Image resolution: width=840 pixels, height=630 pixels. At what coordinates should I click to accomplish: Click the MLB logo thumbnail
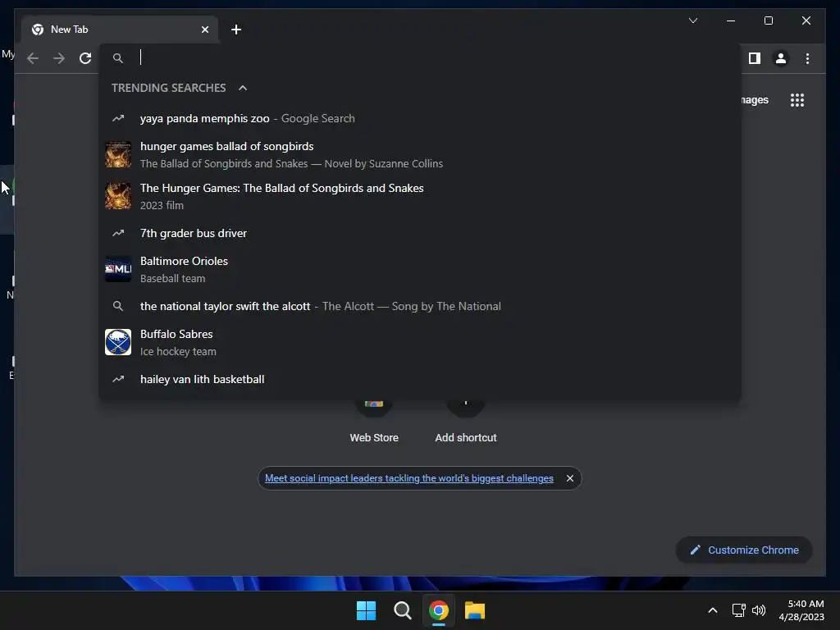click(118, 269)
